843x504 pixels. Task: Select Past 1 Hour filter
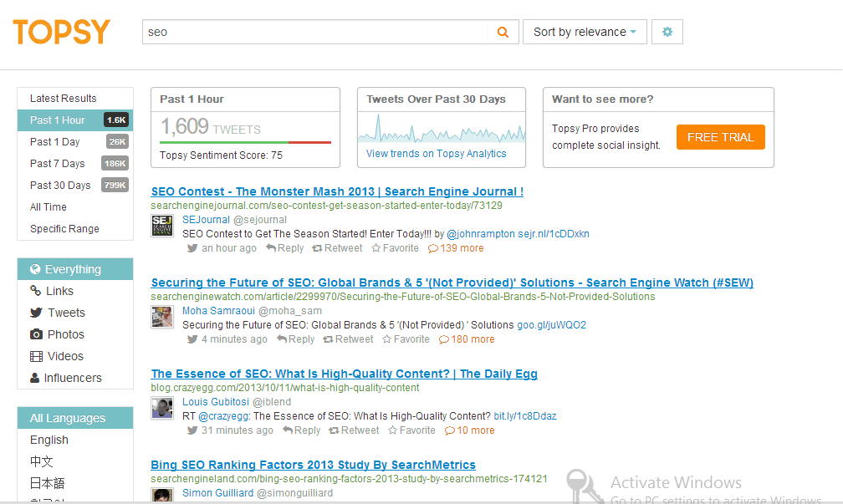(x=75, y=120)
